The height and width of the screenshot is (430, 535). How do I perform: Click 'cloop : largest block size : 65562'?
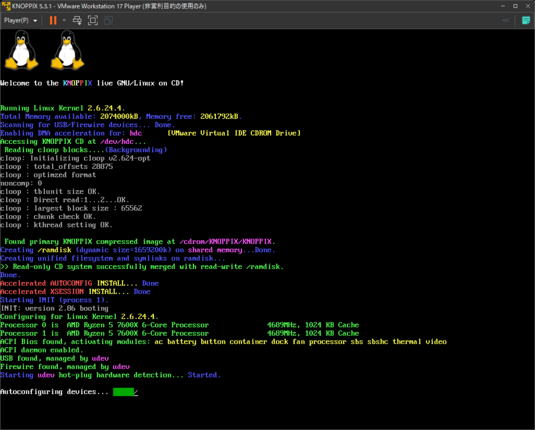(x=71, y=208)
